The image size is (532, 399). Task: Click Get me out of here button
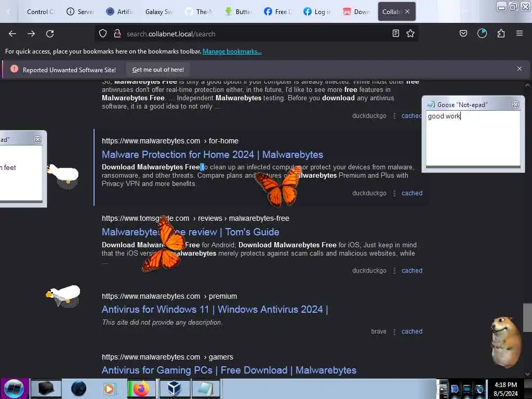pos(158,70)
